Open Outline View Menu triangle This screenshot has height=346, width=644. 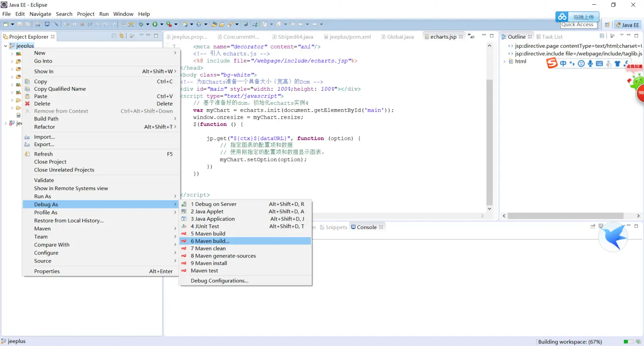tap(622, 36)
